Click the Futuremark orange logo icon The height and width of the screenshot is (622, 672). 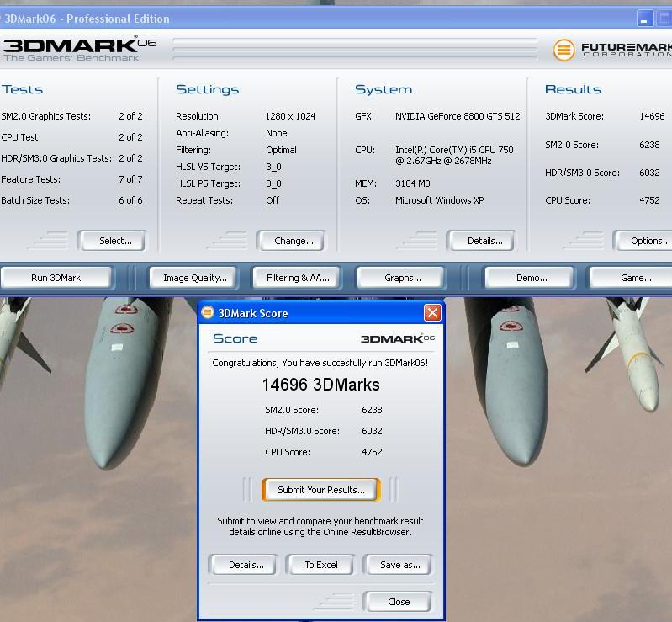pos(564,50)
